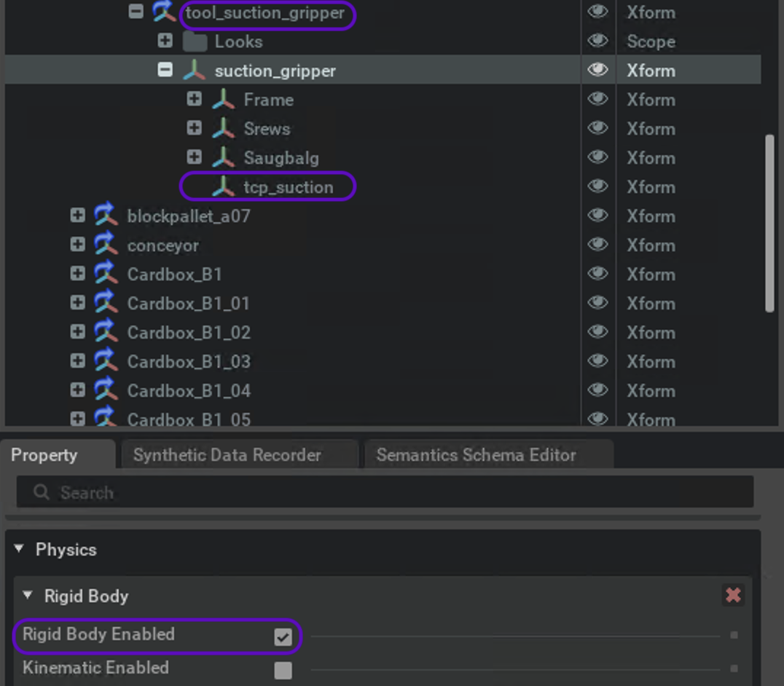Click the property Search field
784x686 pixels.
tap(393, 493)
